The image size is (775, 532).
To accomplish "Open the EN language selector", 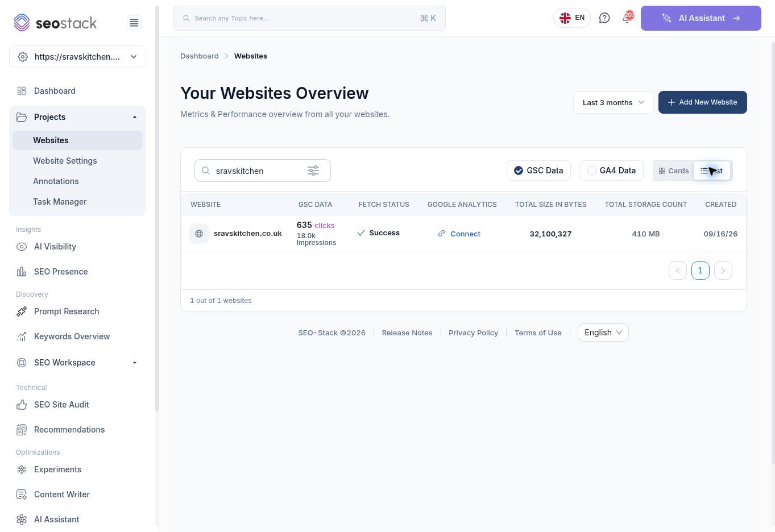I will click(x=572, y=18).
